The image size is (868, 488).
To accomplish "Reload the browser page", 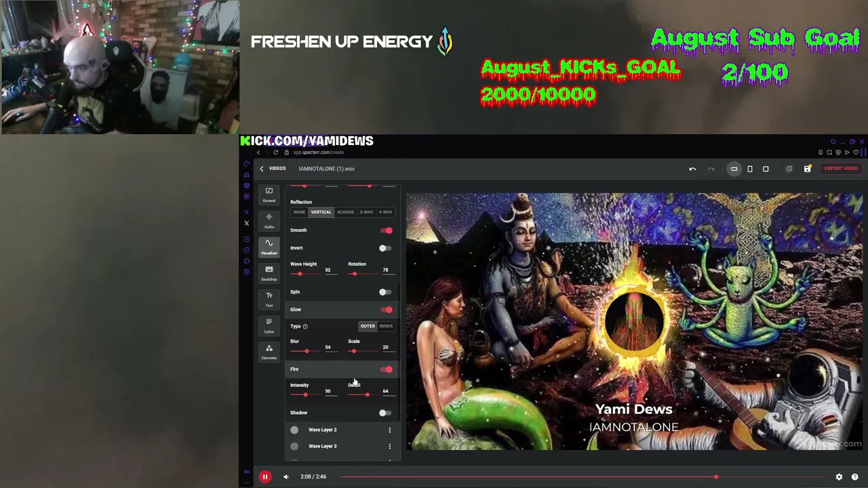I will [275, 152].
